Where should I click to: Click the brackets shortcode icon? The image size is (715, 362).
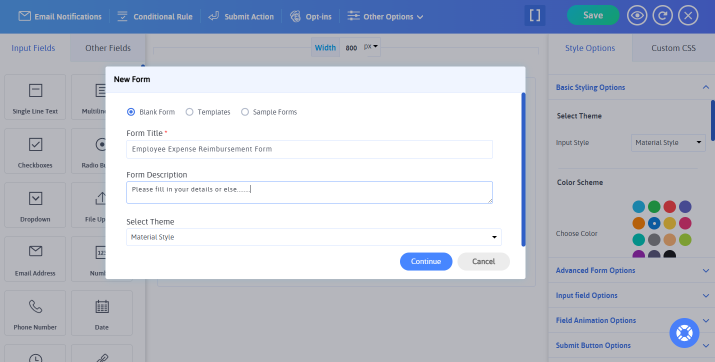(535, 16)
